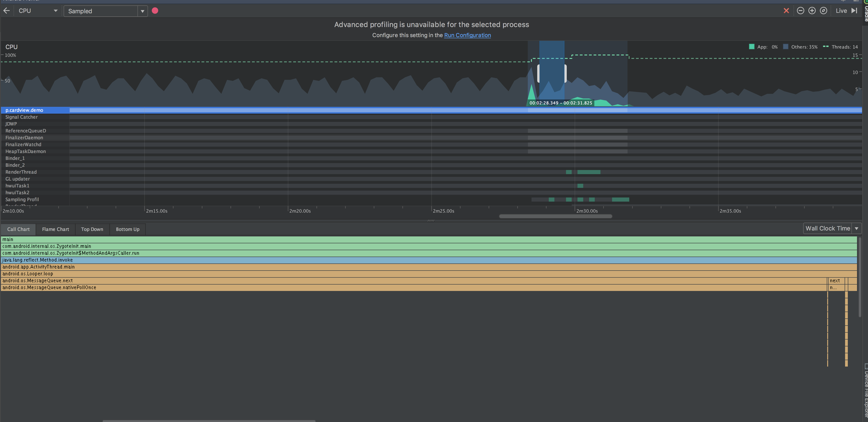Expand the Sampled configuration dropdown

click(x=143, y=11)
